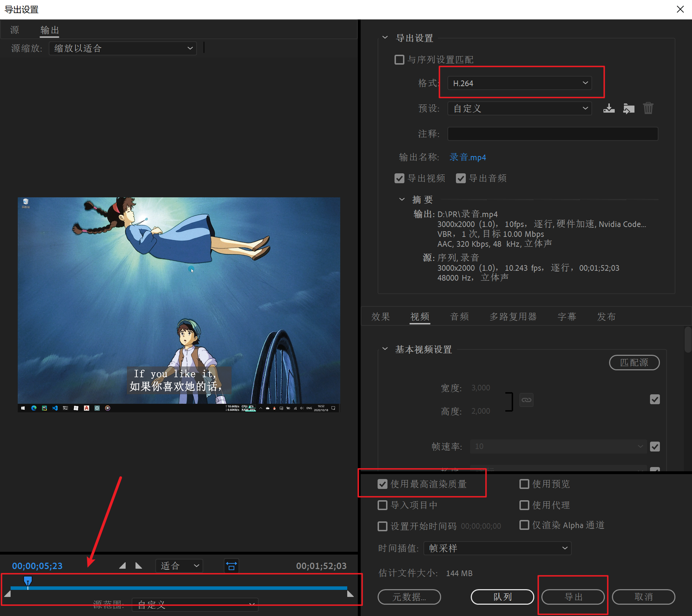Open time interpolation (帧采样) dropdown
Screen dimensions: 692x616
coord(497,548)
